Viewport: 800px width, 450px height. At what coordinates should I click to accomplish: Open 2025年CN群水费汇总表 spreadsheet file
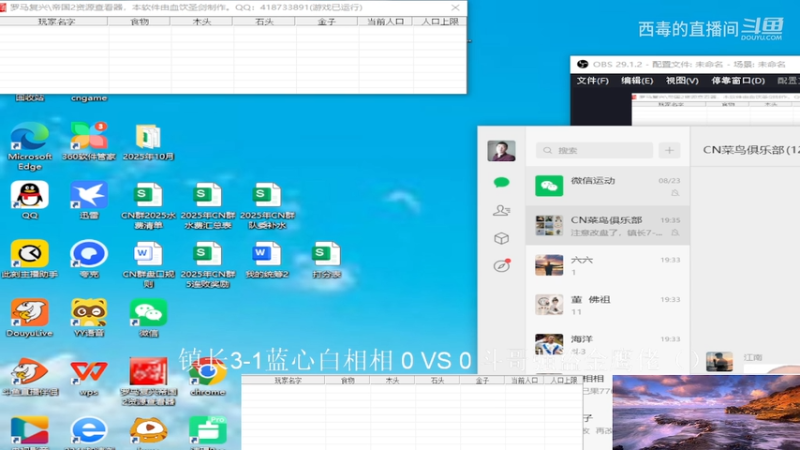click(x=207, y=206)
